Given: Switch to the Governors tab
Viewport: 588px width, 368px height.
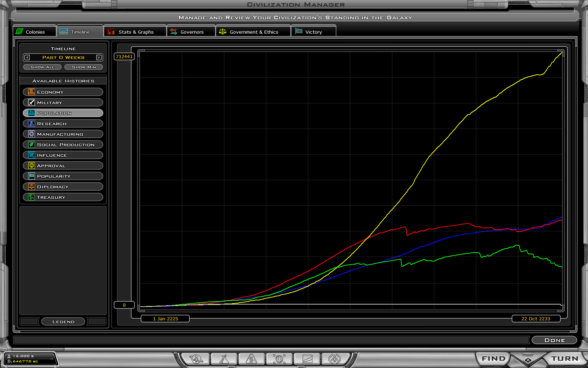Looking at the screenshot, I should click(x=191, y=32).
